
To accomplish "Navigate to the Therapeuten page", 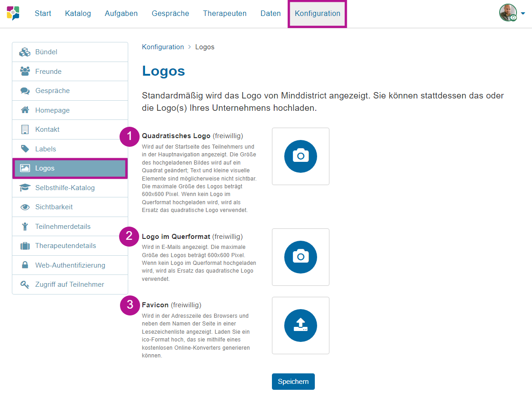I will pyautogui.click(x=224, y=14).
